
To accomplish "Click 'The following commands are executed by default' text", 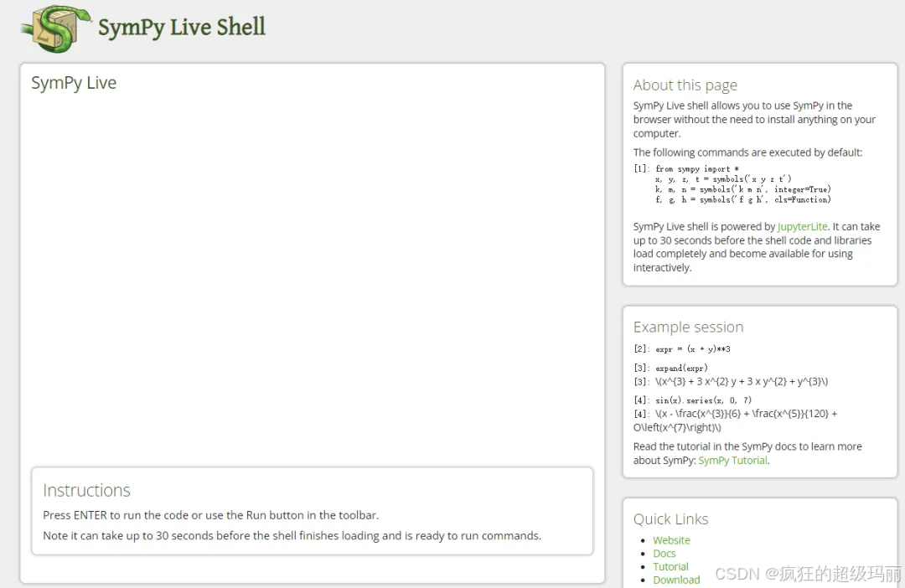I will (x=747, y=152).
